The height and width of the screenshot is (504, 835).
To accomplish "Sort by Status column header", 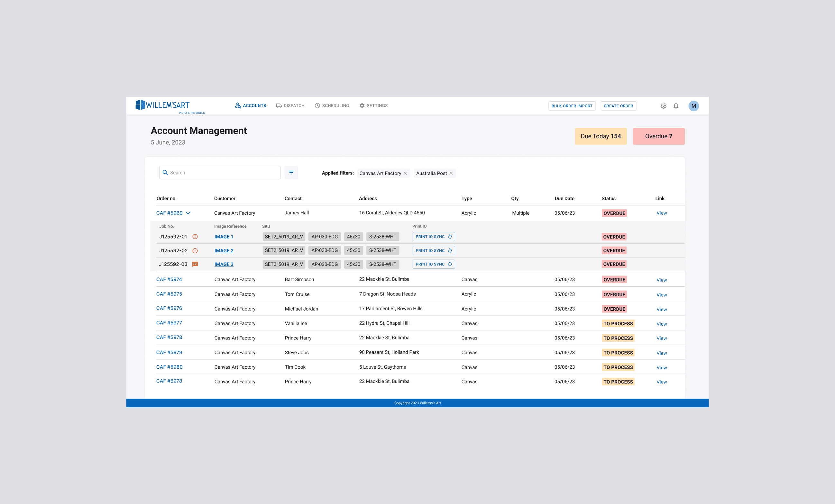I will coord(608,199).
